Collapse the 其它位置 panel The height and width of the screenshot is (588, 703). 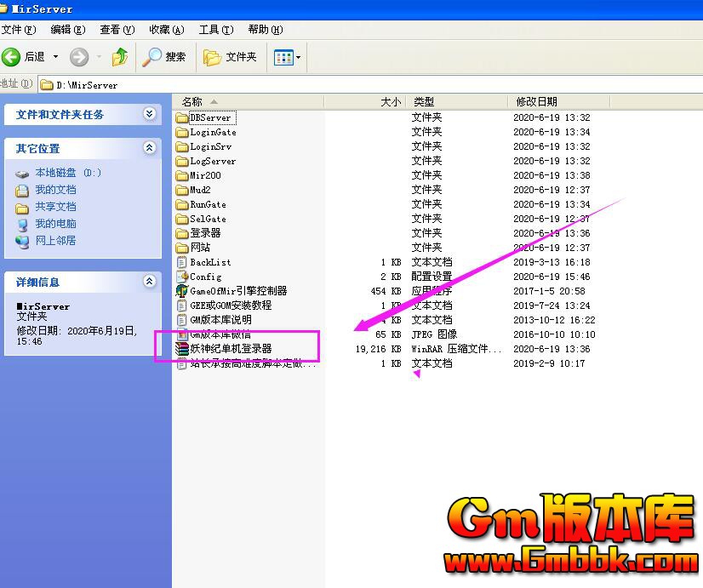pos(150,148)
